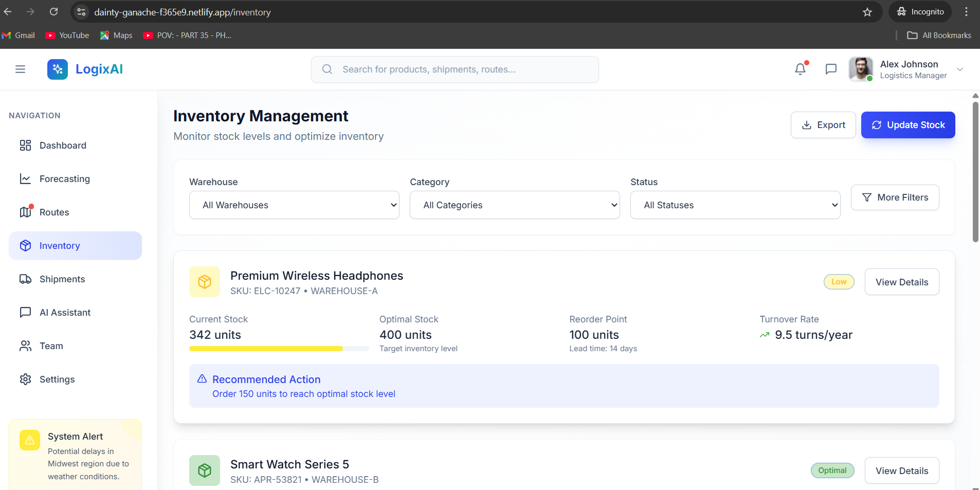This screenshot has height=490, width=980.
Task: Toggle the hamburger sidebar menu
Action: tap(21, 69)
